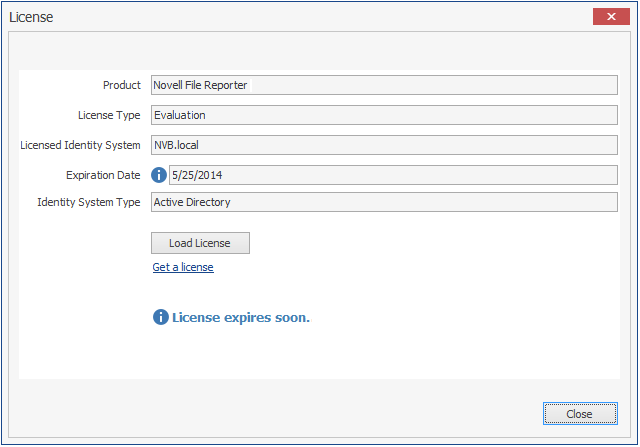This screenshot has height=447, width=640.
Task: Click the info icon beside Expiration Date
Action: click(x=158, y=175)
